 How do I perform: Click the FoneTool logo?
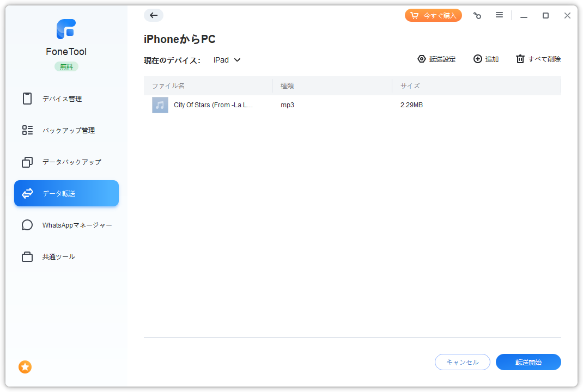point(66,29)
